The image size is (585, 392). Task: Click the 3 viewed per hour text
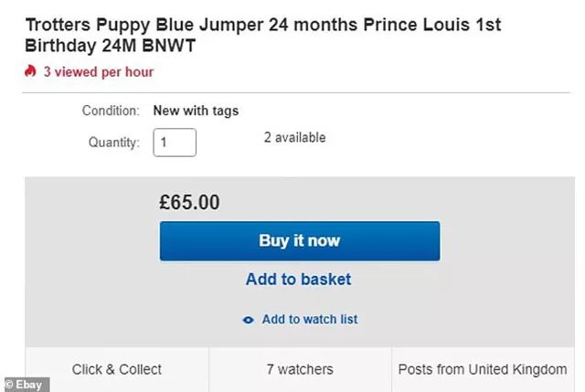pos(99,71)
